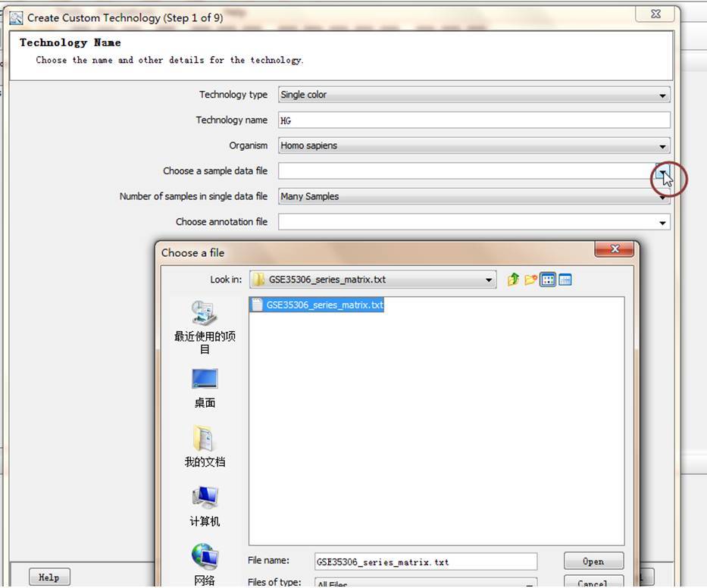Switch to details view icon
The height and width of the screenshot is (588, 707).
point(565,280)
